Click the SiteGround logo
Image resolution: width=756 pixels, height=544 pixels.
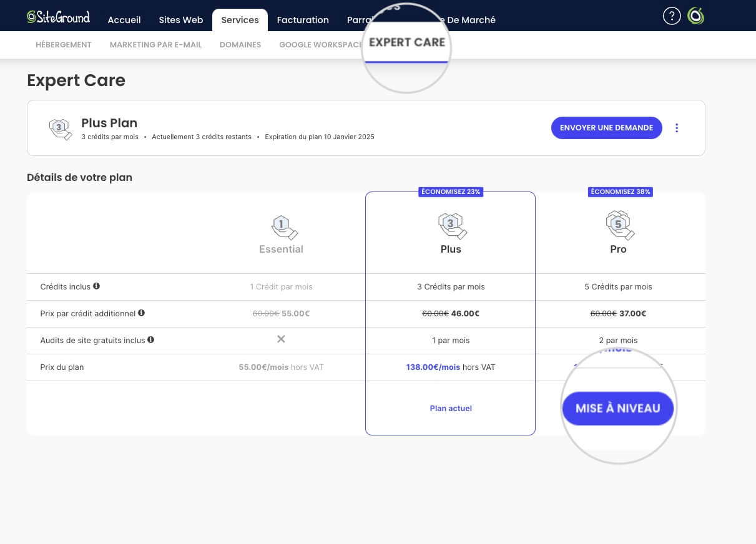pos(58,17)
